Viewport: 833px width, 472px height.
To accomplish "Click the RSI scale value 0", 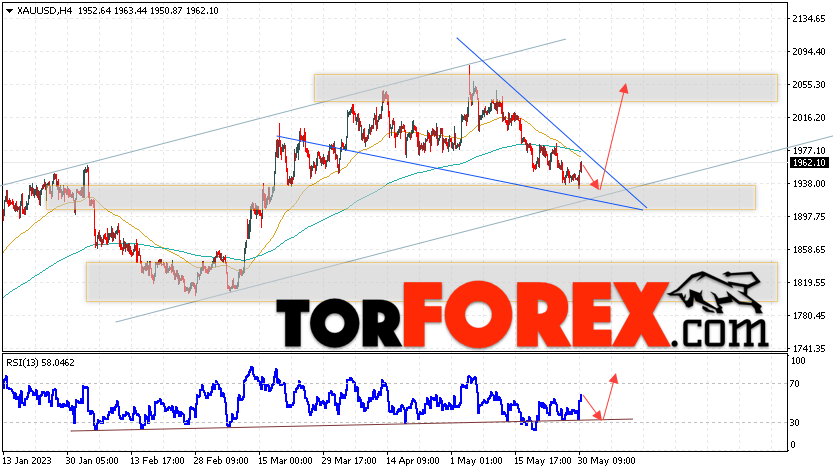I will point(793,445).
